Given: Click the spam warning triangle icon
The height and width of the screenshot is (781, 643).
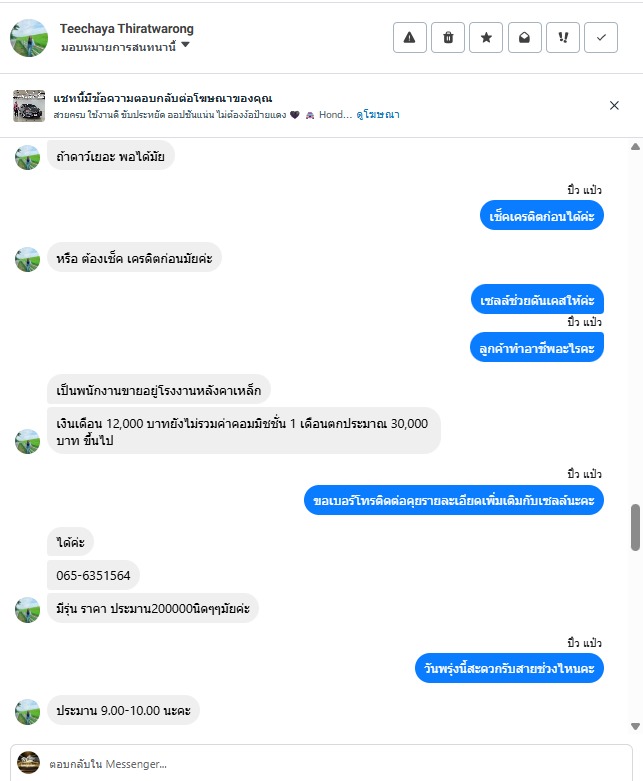Looking at the screenshot, I should (409, 37).
